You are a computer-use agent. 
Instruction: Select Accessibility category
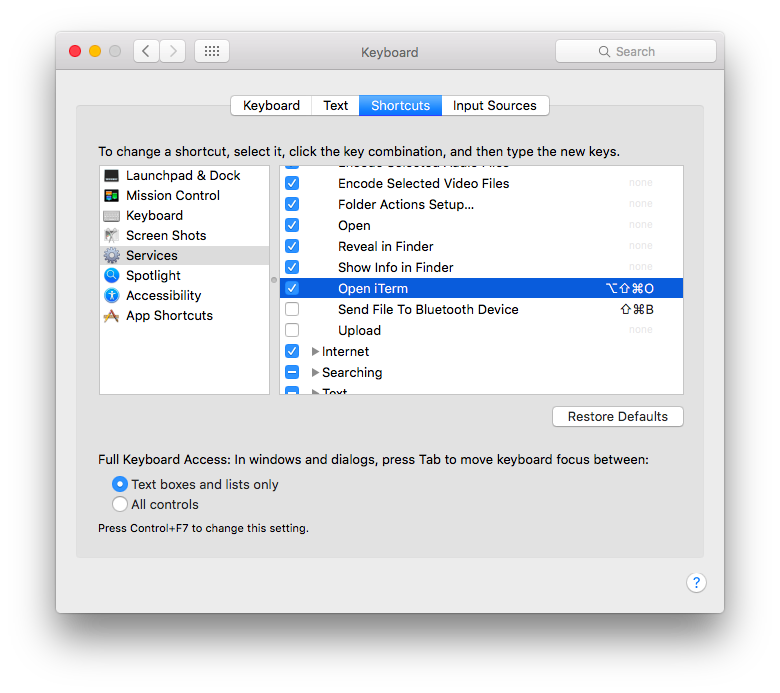pyautogui.click(x=185, y=296)
